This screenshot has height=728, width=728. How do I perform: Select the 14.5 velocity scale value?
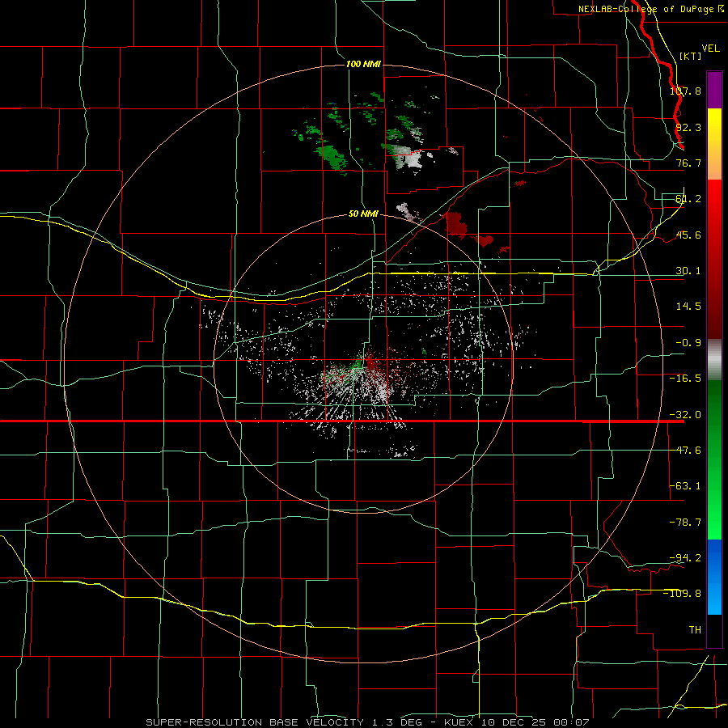click(688, 307)
